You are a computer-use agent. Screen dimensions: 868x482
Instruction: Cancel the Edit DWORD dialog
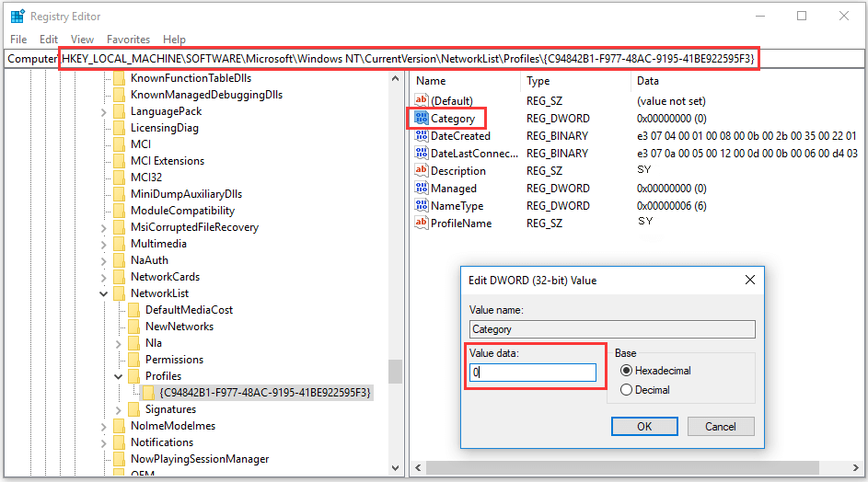coord(721,427)
